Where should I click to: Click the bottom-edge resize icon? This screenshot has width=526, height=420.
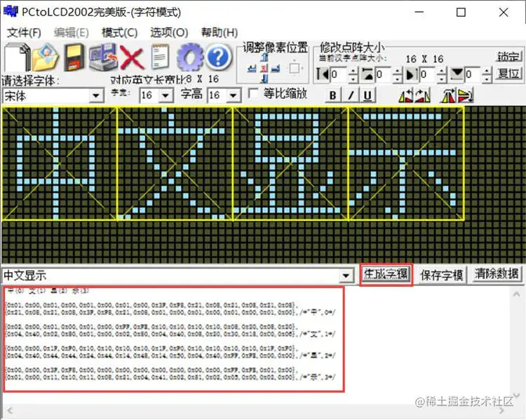[x=457, y=74]
